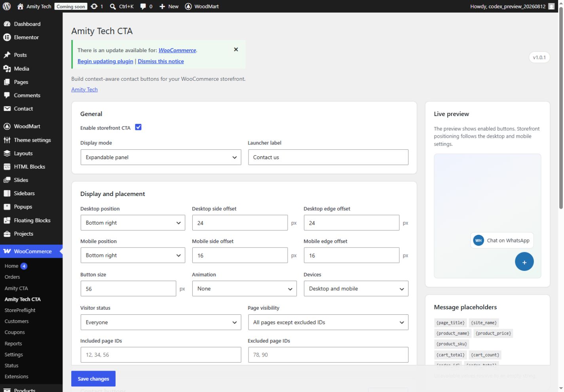Click the Excluded page IDs field
This screenshot has height=392, width=564.
point(328,355)
